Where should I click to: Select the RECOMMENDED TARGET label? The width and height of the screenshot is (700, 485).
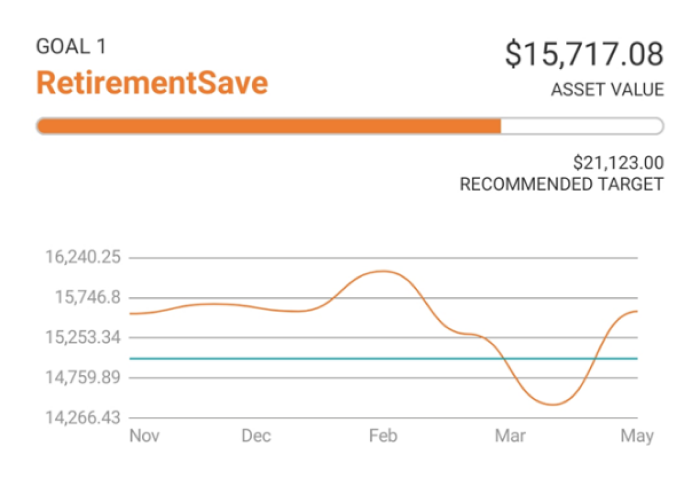click(561, 185)
